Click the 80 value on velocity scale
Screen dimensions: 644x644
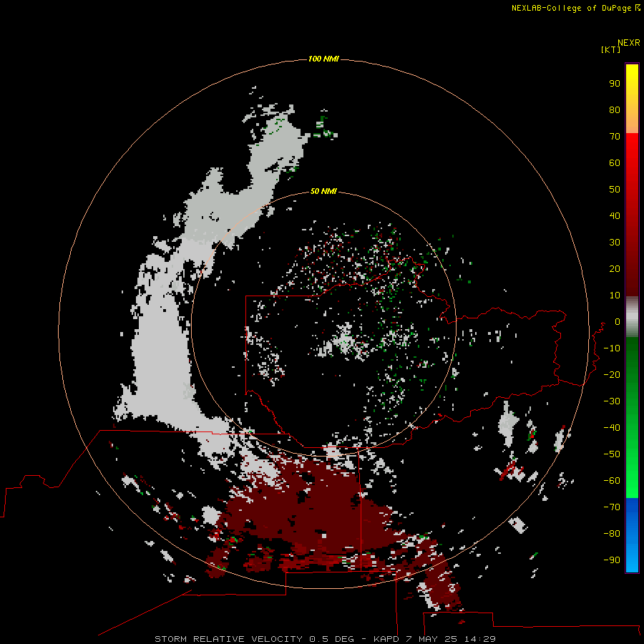tap(615, 110)
